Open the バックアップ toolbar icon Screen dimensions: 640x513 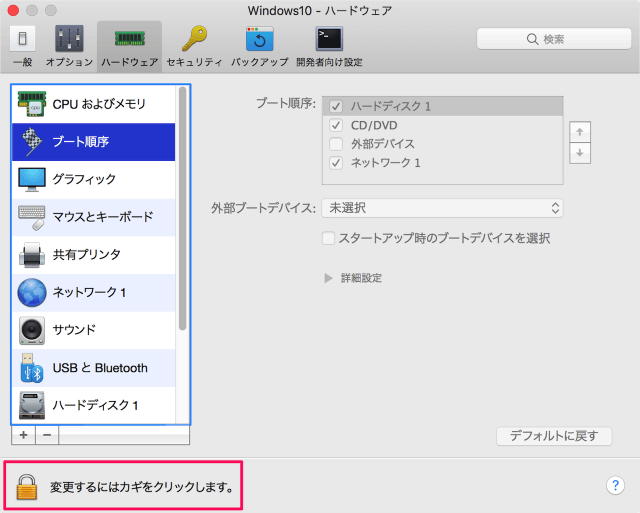pos(260,45)
